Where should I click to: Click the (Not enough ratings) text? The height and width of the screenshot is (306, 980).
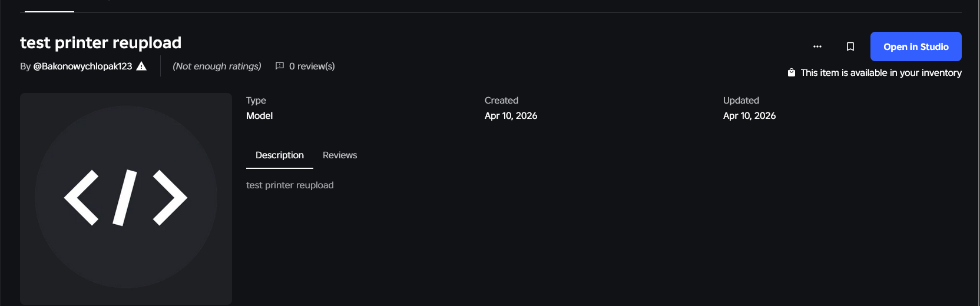[x=217, y=66]
